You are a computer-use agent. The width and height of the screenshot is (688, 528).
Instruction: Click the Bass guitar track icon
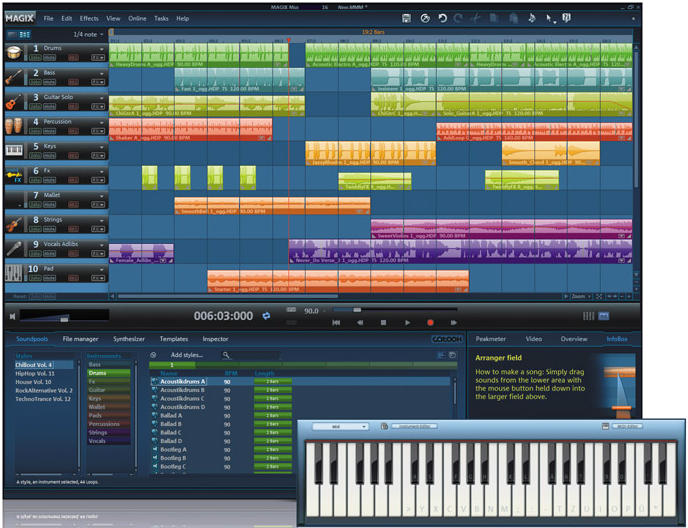[14, 78]
